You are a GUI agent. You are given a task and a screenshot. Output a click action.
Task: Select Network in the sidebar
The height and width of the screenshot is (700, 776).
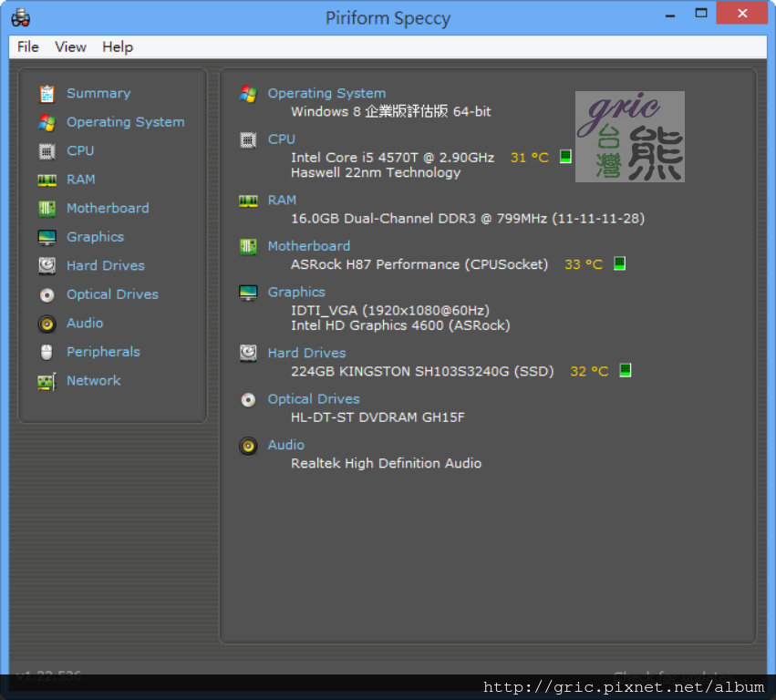[94, 380]
